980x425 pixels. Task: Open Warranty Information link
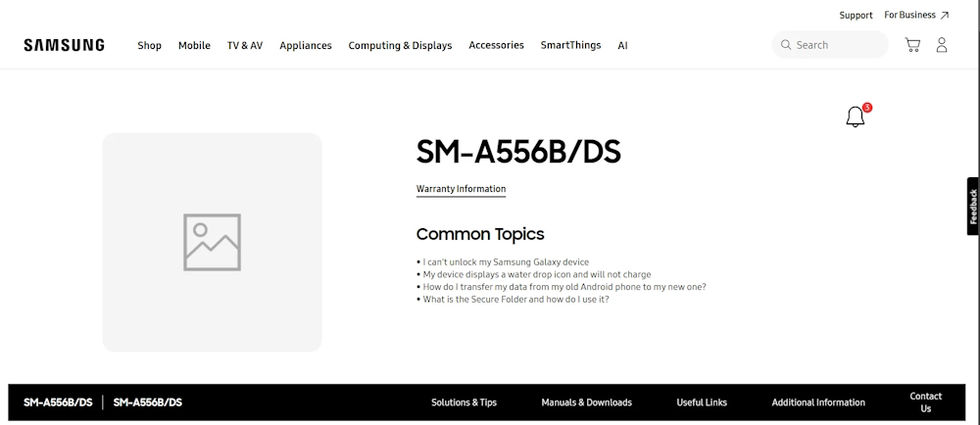[x=462, y=189]
